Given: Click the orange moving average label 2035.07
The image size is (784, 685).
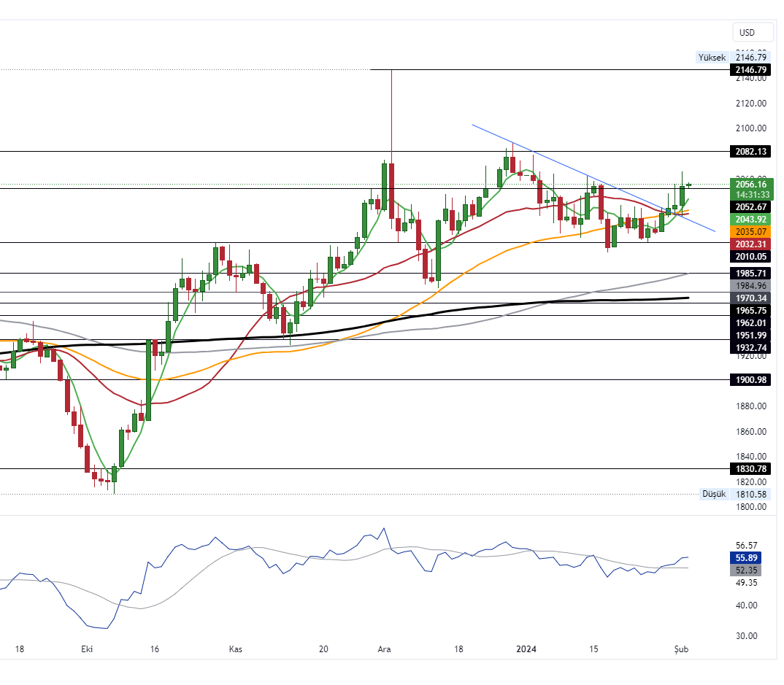Looking at the screenshot, I should (x=750, y=231).
